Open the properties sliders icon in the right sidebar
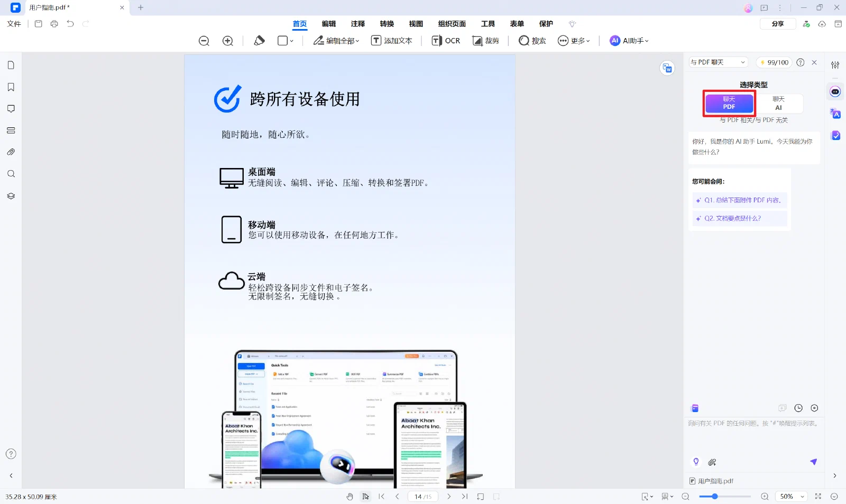Viewport: 846px width, 504px height. pyautogui.click(x=835, y=64)
